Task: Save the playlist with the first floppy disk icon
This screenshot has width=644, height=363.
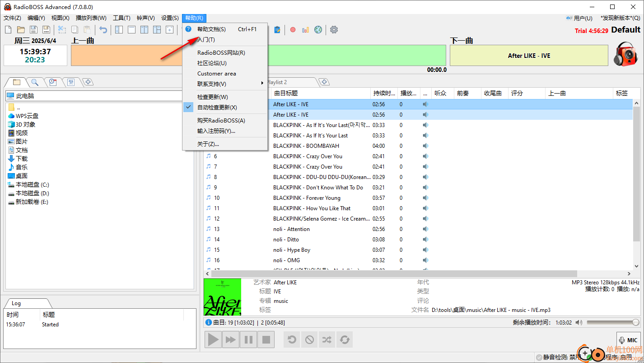Action: (33, 30)
